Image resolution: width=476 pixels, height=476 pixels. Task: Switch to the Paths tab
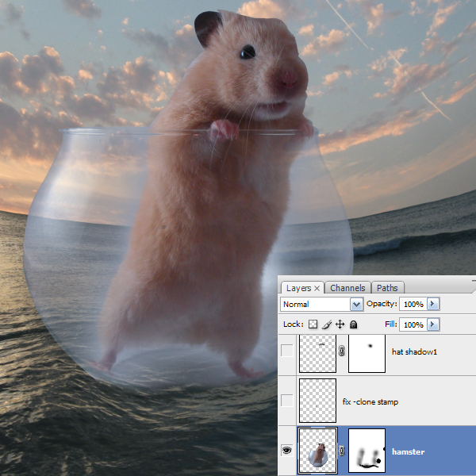[387, 288]
